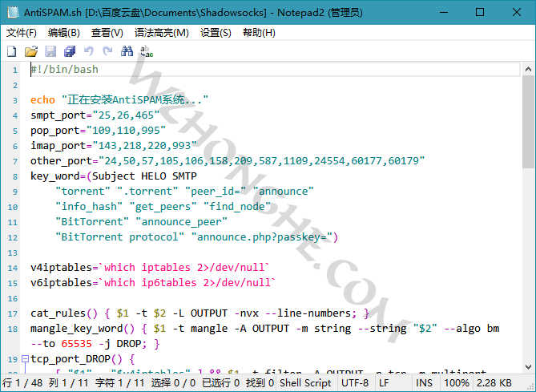Click the "announce_peer" string
This screenshot has width=536, height=392.
pyautogui.click(x=181, y=222)
